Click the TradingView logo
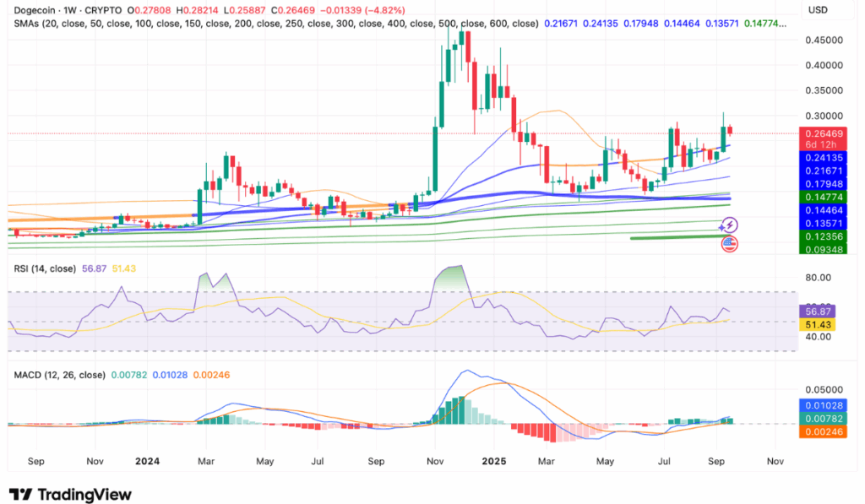This screenshot has height=504, width=865. click(x=66, y=494)
